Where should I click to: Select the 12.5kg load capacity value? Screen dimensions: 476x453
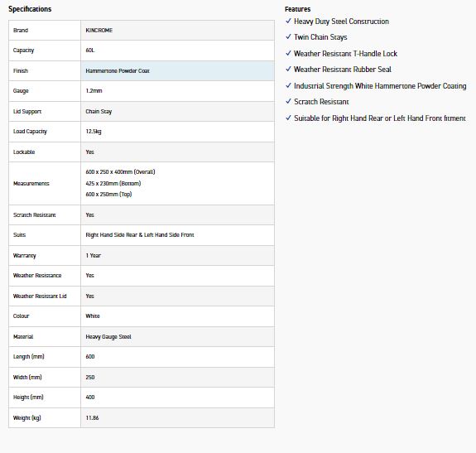pos(94,132)
